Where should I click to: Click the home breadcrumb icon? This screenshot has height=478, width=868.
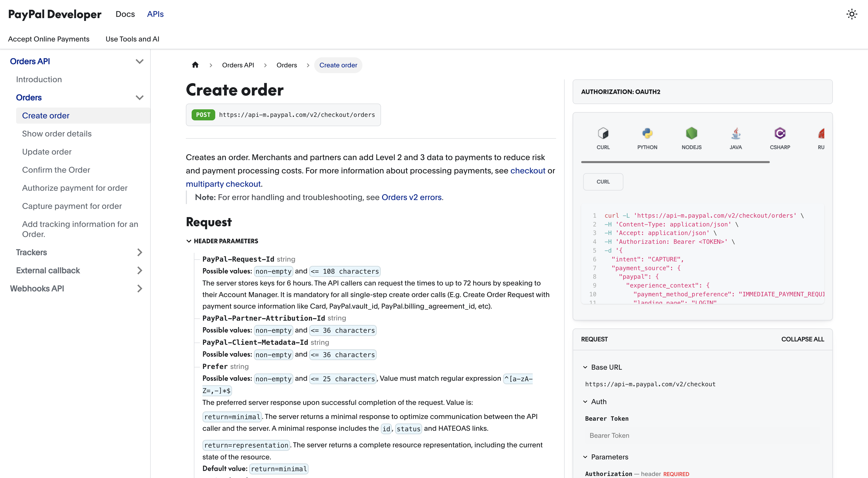pos(195,65)
